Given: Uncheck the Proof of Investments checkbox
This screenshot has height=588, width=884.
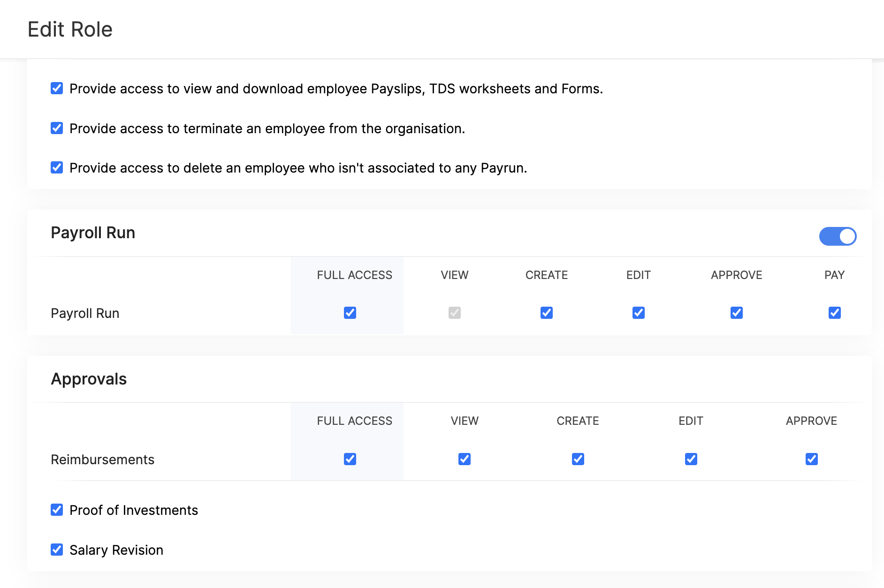Looking at the screenshot, I should pos(57,510).
